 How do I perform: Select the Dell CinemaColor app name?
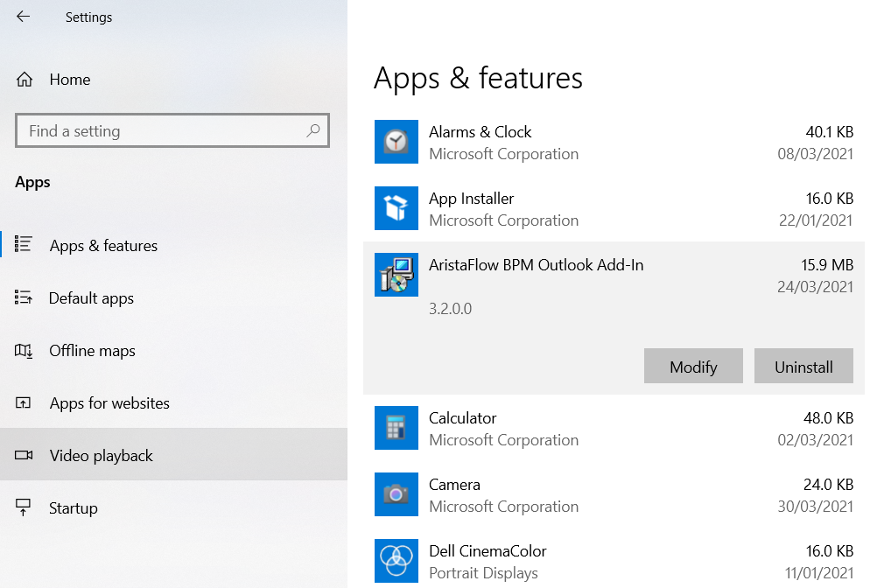click(x=488, y=550)
